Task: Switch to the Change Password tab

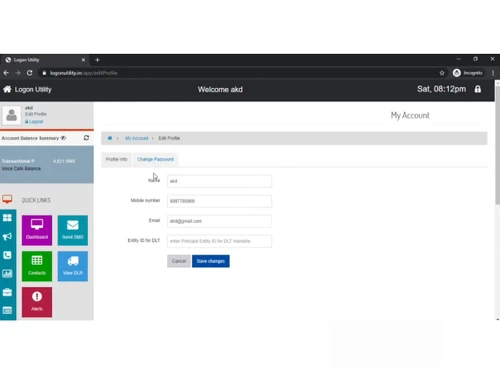Action: click(155, 159)
